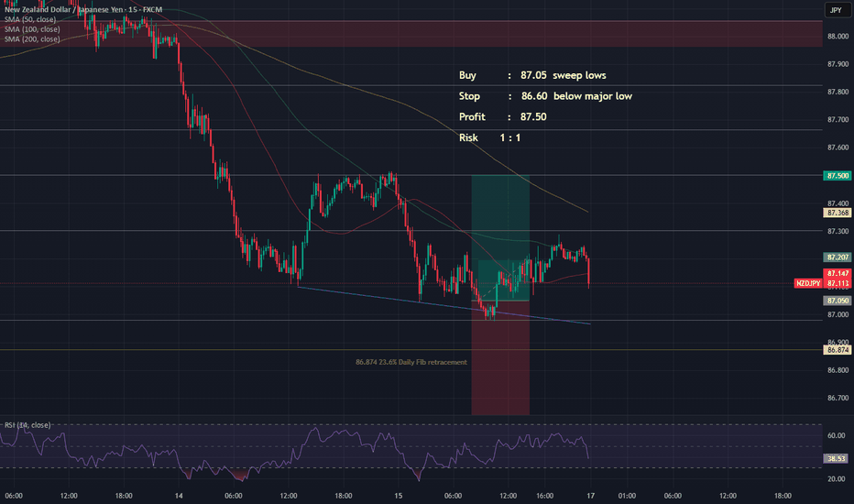Click the 87.368 price axis label

[838, 213]
